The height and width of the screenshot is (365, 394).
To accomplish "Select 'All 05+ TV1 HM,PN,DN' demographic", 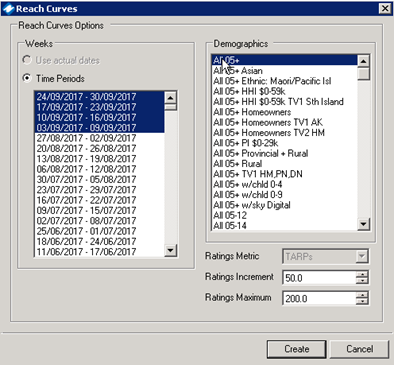I will (x=284, y=174).
